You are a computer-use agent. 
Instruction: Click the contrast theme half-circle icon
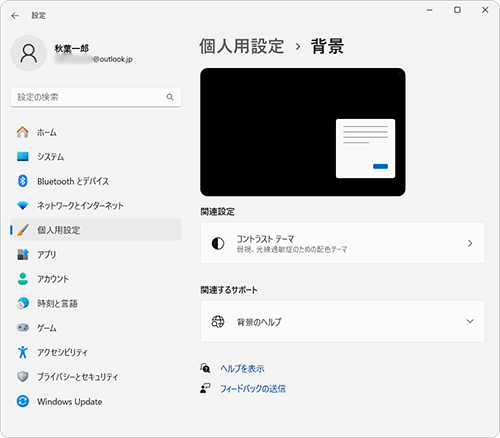pyautogui.click(x=218, y=243)
